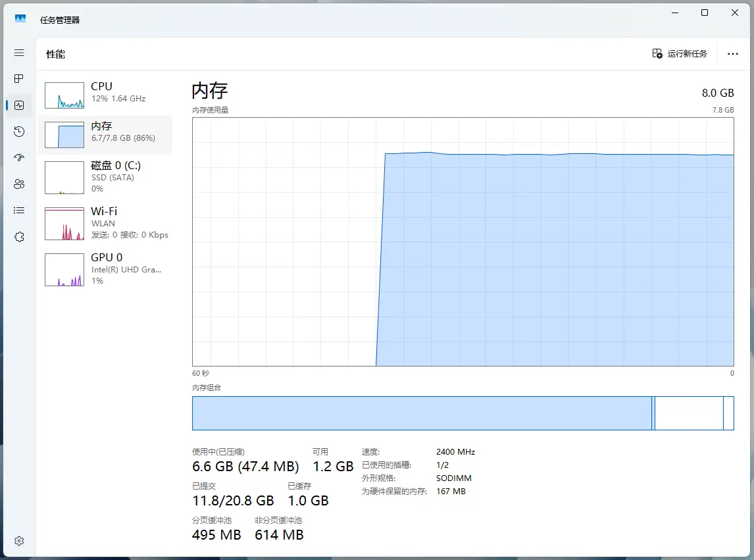754x560 pixels.
Task: Open the Details list page icon
Action: click(x=19, y=210)
